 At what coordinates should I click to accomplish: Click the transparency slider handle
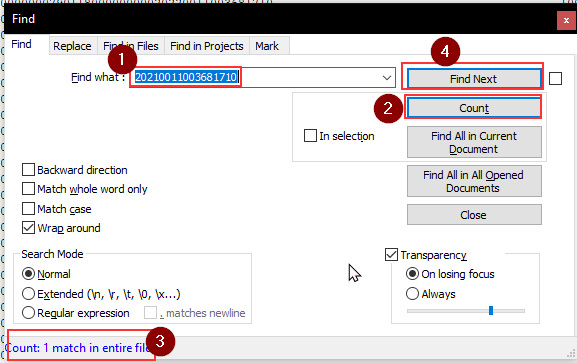pyautogui.click(x=491, y=310)
